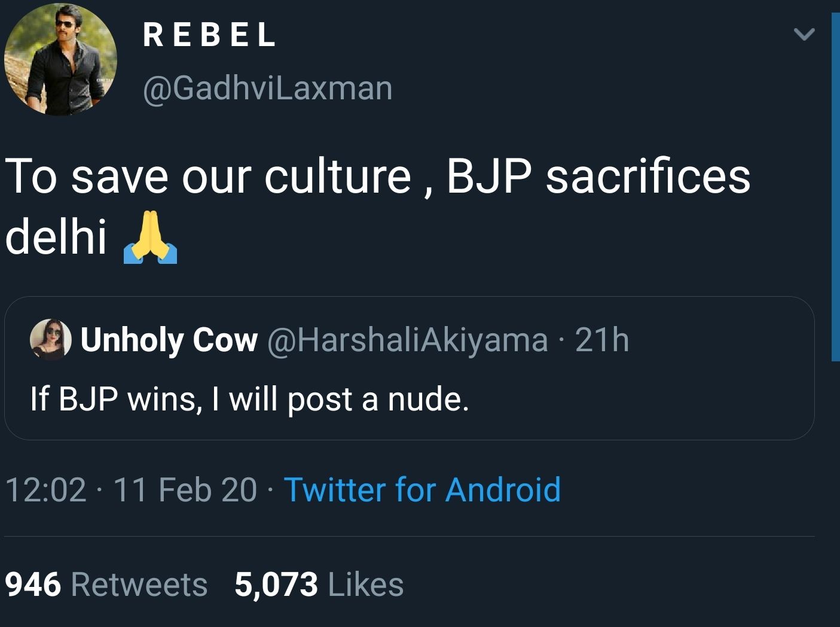This screenshot has width=840, height=627.
Task: Click the Unholy Cow display name
Action: [x=169, y=340]
